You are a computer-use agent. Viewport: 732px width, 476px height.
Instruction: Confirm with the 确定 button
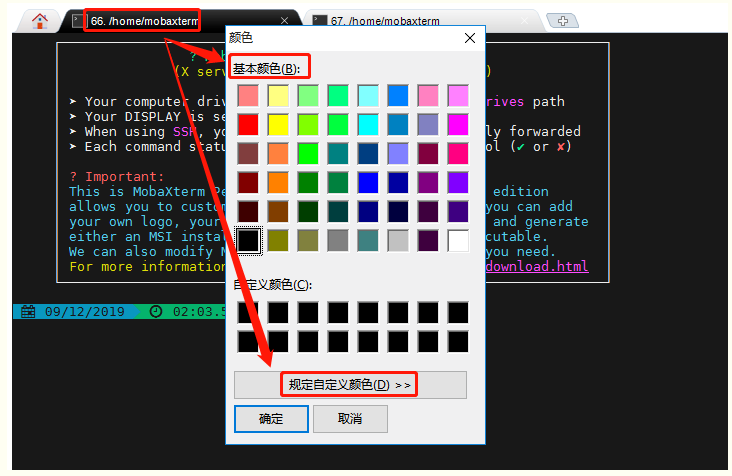tap(271, 419)
